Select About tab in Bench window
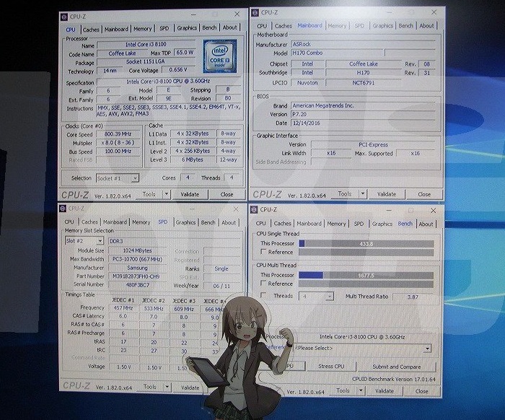The width and height of the screenshot is (505, 420). [x=426, y=224]
